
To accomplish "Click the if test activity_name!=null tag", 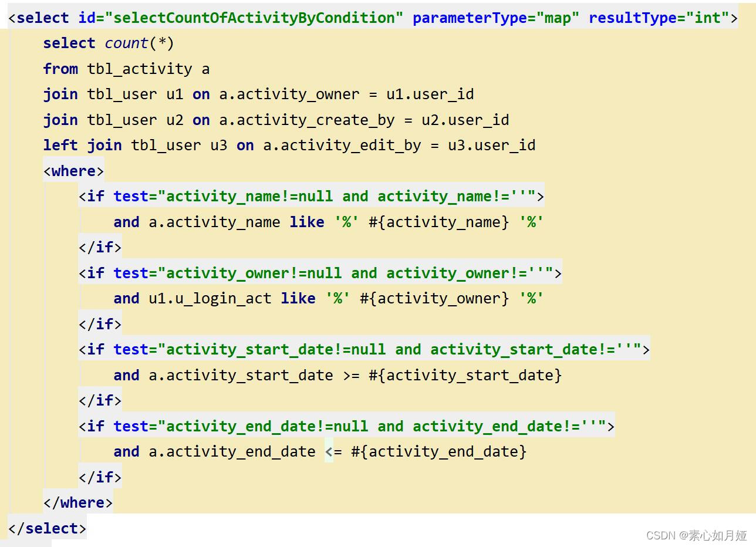I will 312,197.
